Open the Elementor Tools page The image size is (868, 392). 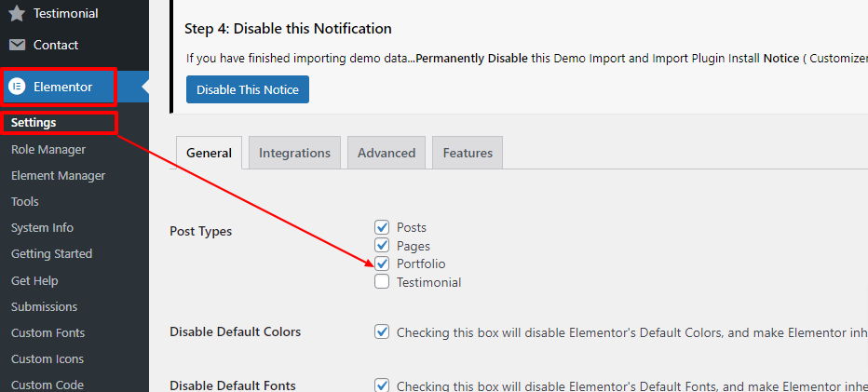(x=25, y=201)
